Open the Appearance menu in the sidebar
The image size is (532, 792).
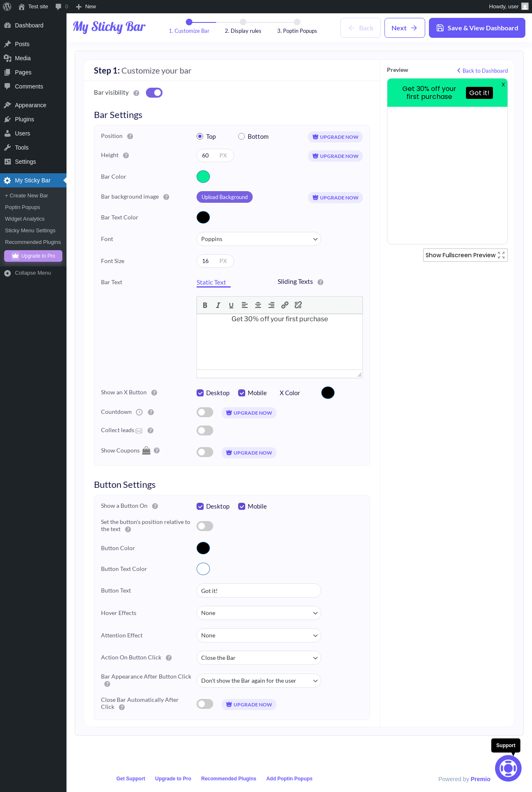pos(33,105)
